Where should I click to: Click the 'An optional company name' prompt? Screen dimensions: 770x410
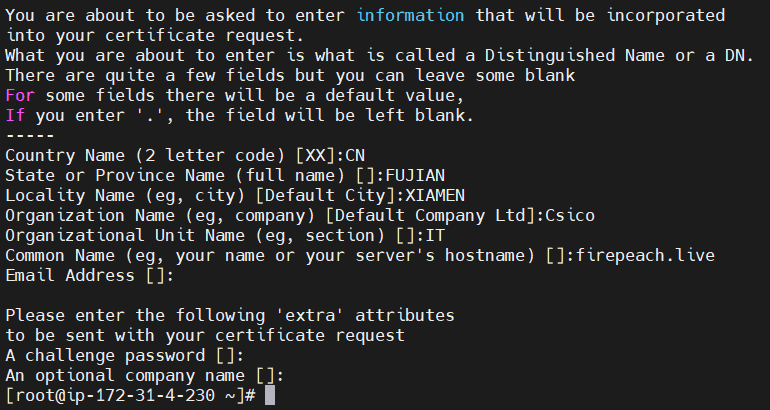click(144, 376)
